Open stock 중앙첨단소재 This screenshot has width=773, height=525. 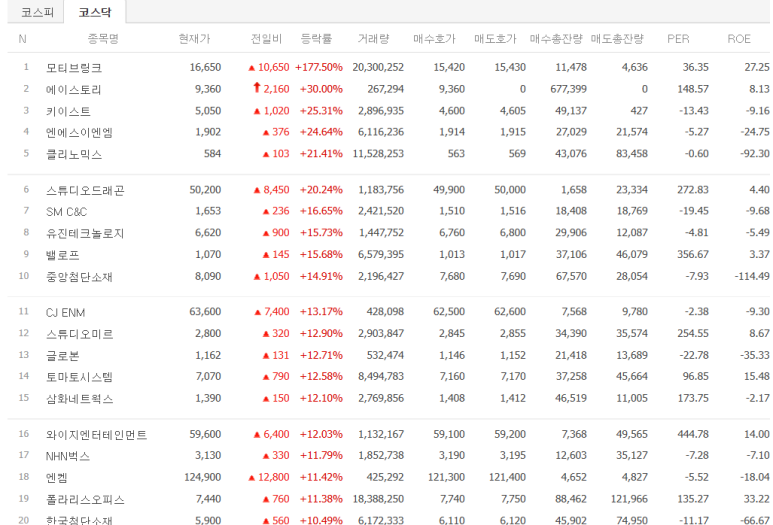point(79,277)
